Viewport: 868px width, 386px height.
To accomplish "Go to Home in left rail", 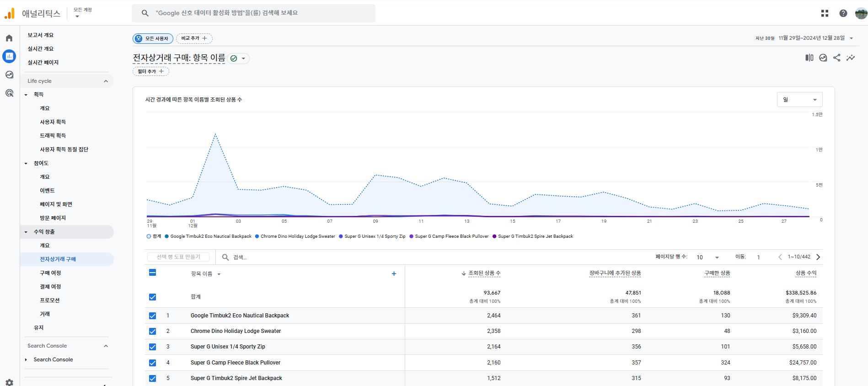I will 9,38.
